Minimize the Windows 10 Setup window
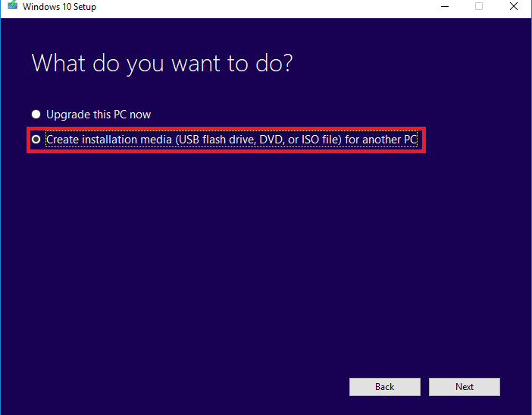 tap(445, 7)
